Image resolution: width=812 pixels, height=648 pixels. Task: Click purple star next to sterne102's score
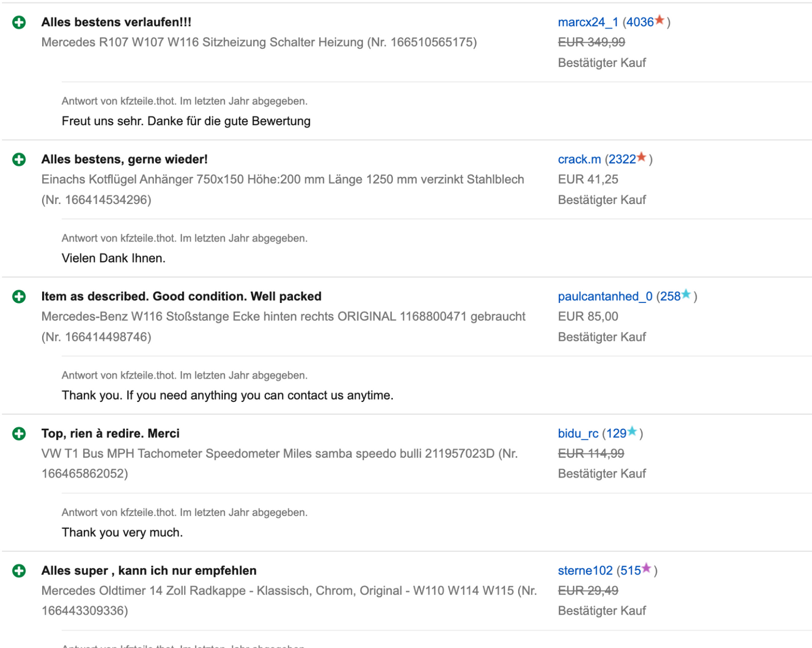coord(646,568)
